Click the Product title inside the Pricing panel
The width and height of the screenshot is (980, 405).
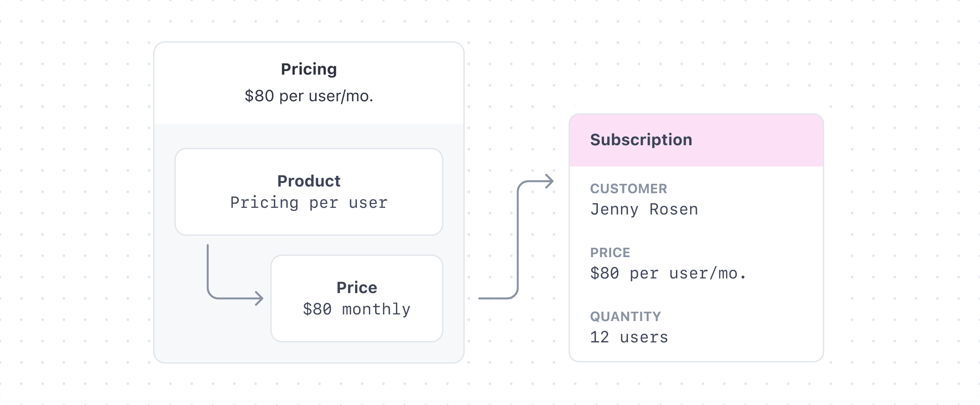[308, 181]
